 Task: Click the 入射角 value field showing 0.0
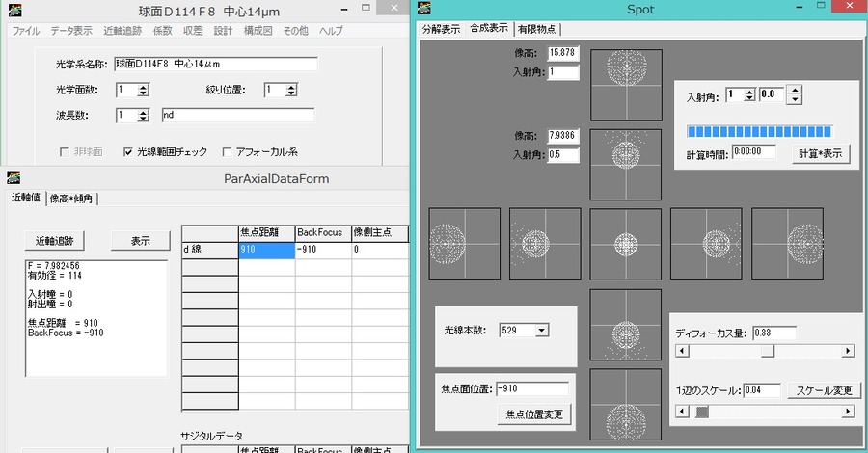pos(773,94)
